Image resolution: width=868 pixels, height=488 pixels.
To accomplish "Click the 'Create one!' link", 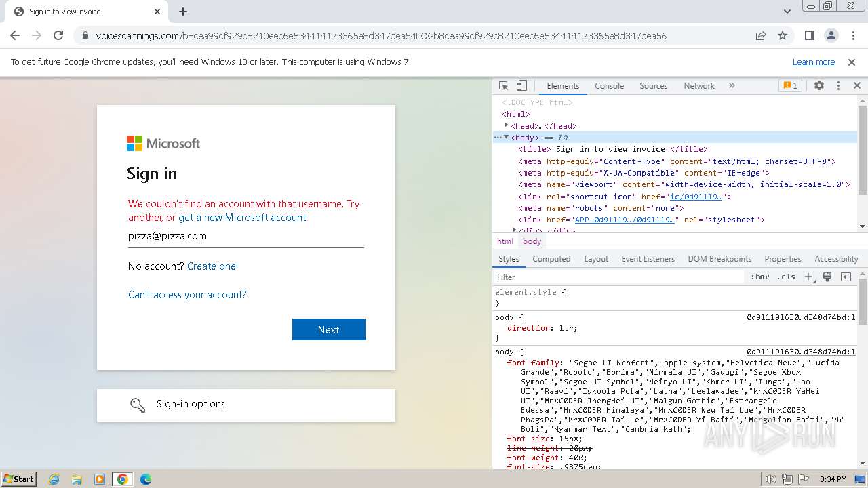I will (213, 266).
